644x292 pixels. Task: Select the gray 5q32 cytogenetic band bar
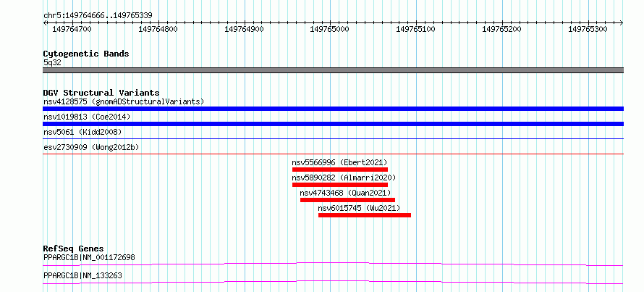click(333, 70)
